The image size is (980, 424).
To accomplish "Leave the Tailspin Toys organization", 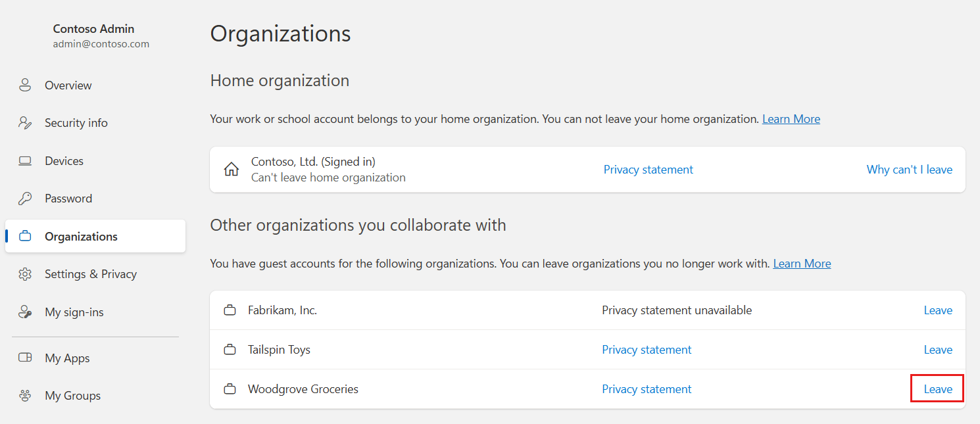I will tap(938, 350).
